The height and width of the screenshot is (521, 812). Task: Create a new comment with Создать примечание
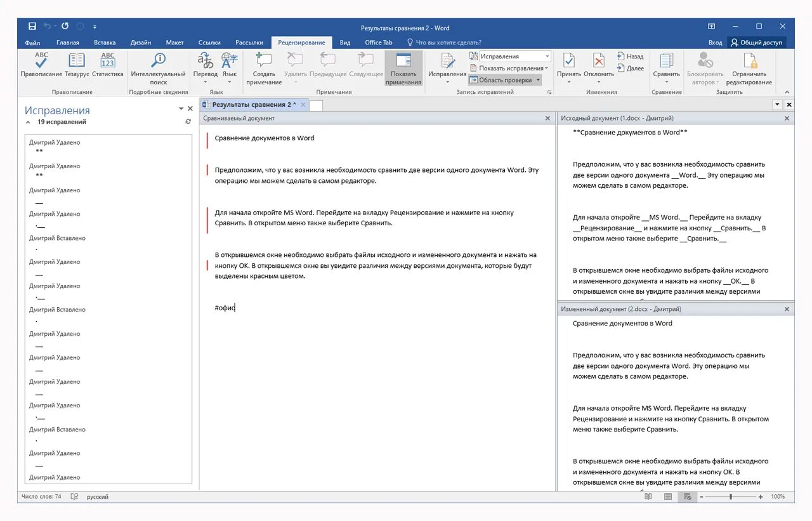[x=264, y=69]
